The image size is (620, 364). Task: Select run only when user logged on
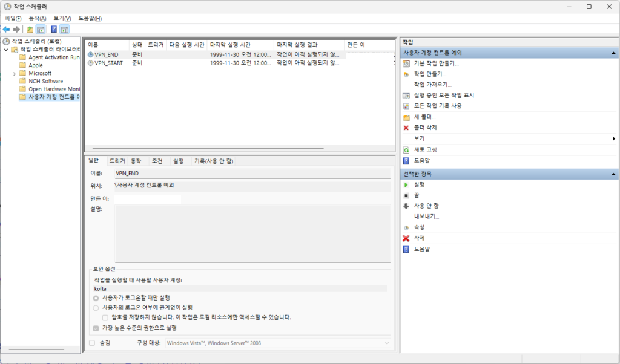(96, 298)
